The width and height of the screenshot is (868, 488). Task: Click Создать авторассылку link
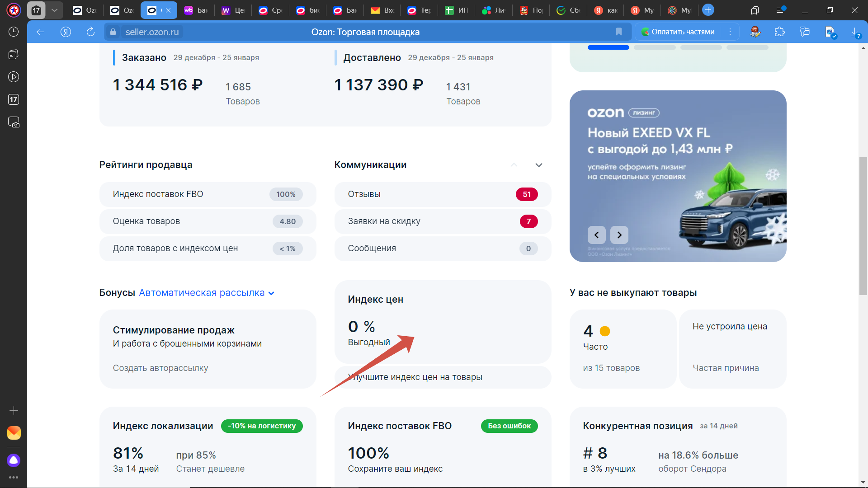[160, 368]
